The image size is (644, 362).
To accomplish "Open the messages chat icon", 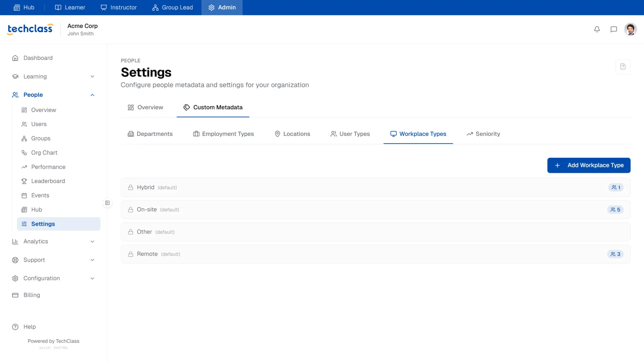I will [x=614, y=29].
